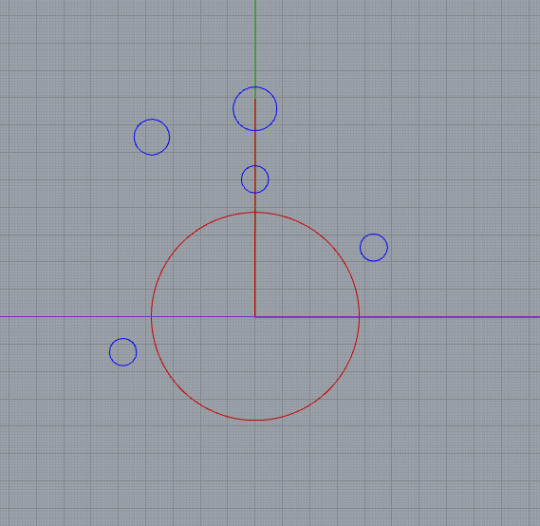This screenshot has width=540, height=526.
Task: Select the red vertical line inside the red circle
Action: click(255, 265)
